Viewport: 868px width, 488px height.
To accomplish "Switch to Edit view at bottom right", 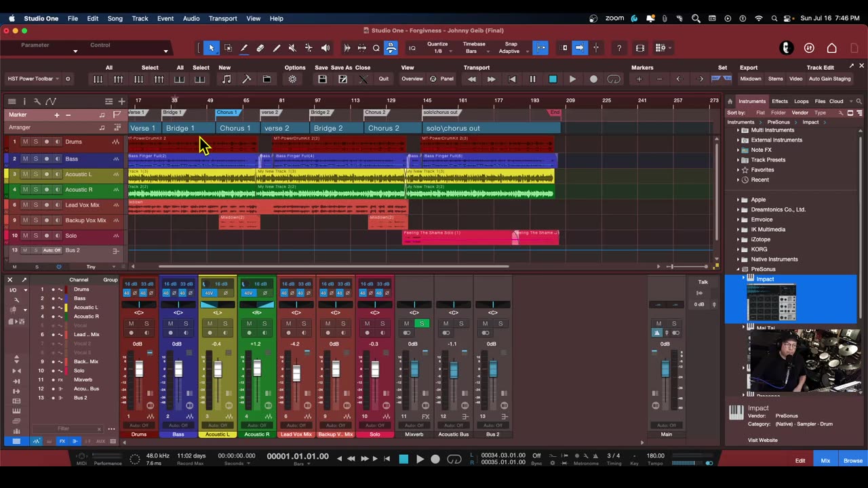I will pos(800,461).
